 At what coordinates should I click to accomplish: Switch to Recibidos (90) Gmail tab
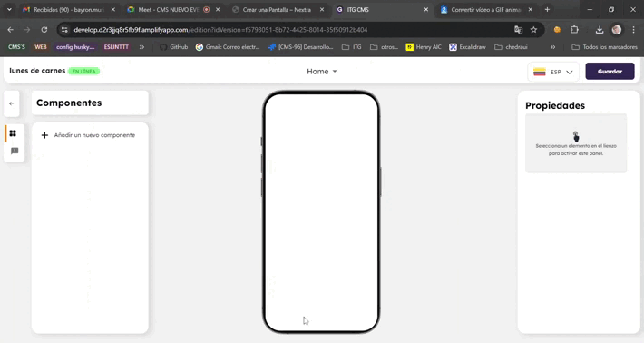pyautogui.click(x=69, y=9)
